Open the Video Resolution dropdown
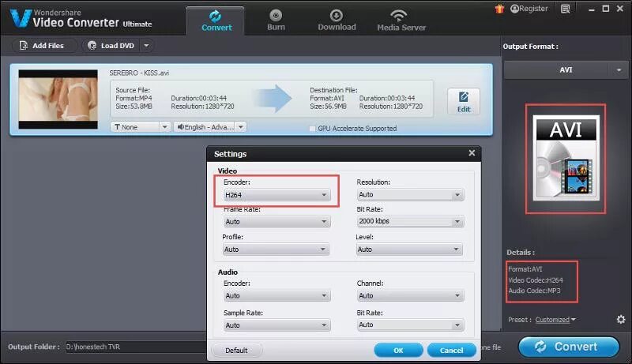Image resolution: width=632 pixels, height=364 pixels. click(x=410, y=194)
